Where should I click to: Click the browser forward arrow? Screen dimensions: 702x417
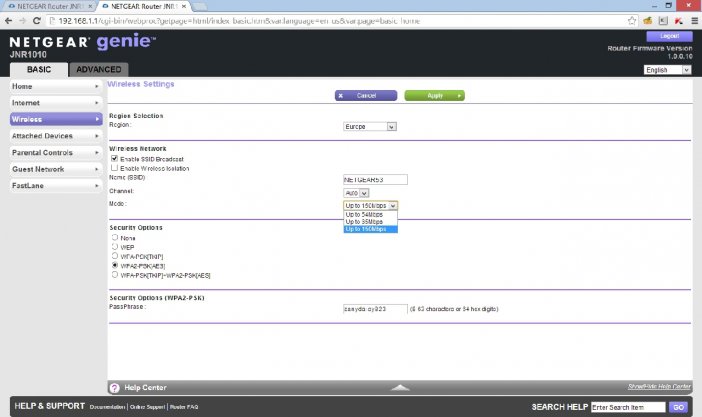click(x=22, y=21)
